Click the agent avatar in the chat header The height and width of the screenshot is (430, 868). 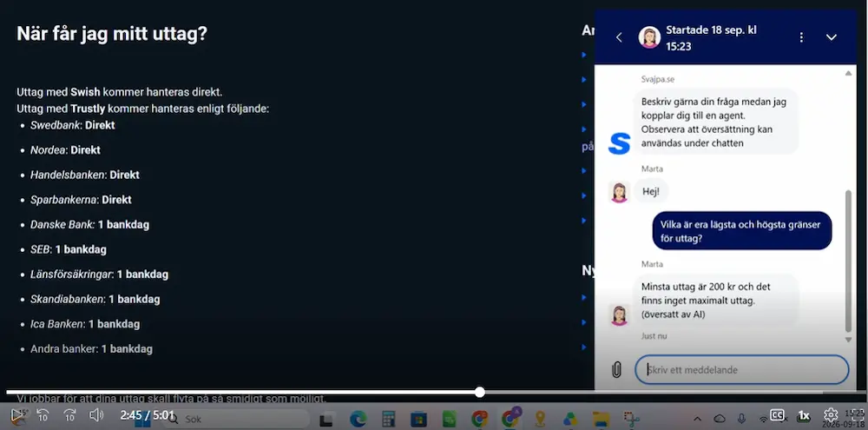[x=649, y=37]
